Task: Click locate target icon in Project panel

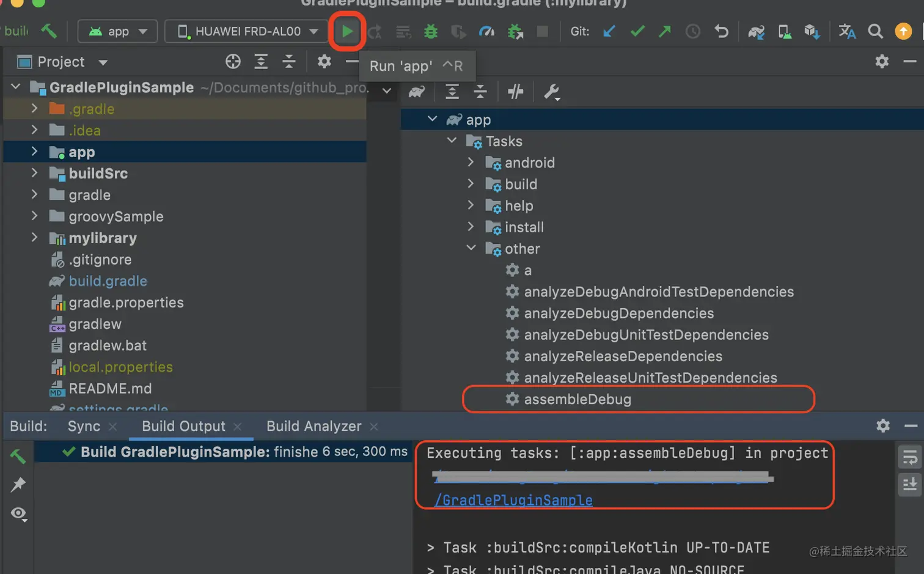Action: click(233, 61)
